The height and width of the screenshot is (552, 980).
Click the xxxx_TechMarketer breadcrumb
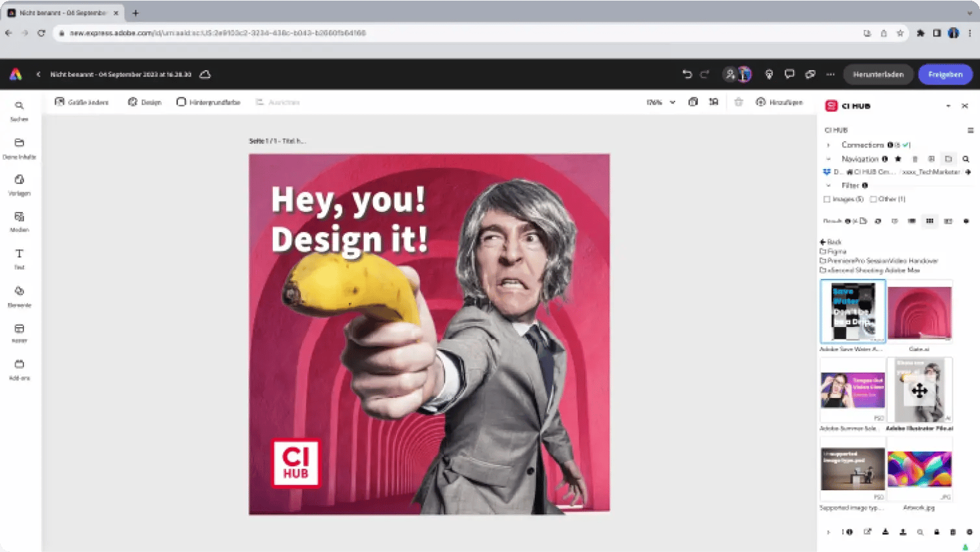[x=931, y=172]
